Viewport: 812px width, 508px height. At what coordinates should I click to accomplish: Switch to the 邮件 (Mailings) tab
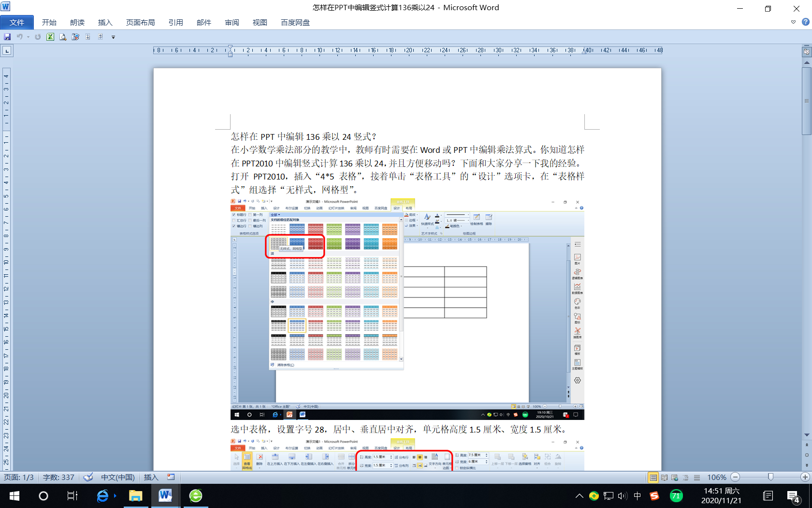204,22
